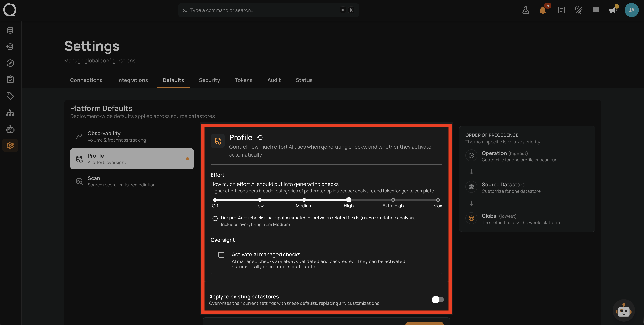Focus the command or search input field
The image size is (644, 325).
(x=268, y=10)
